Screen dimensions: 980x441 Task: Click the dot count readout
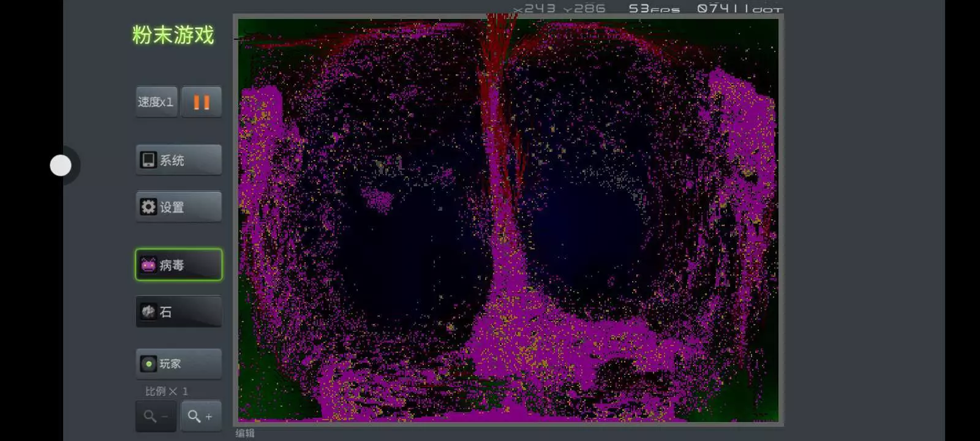[740, 9]
